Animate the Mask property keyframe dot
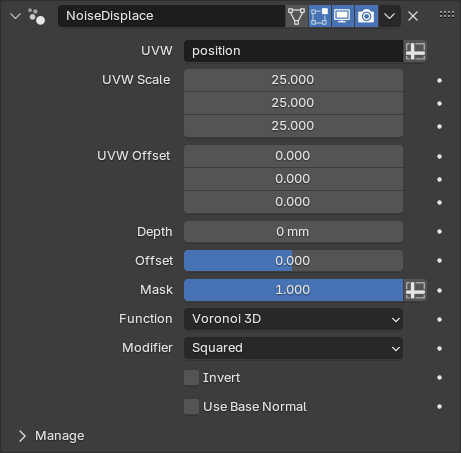 (439, 290)
